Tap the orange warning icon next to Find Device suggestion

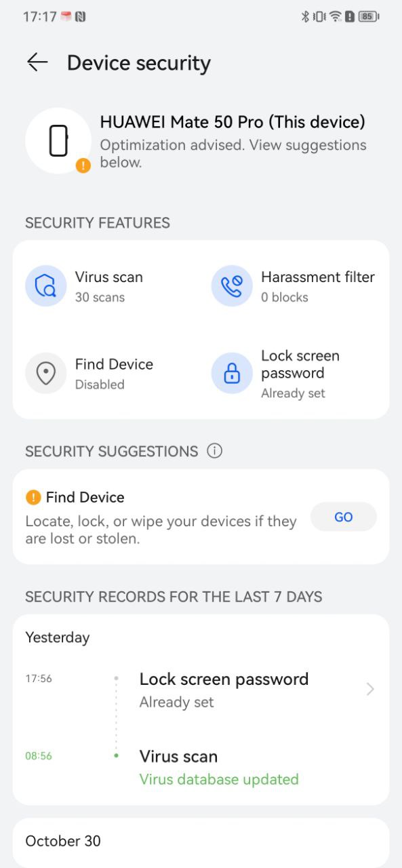click(33, 497)
